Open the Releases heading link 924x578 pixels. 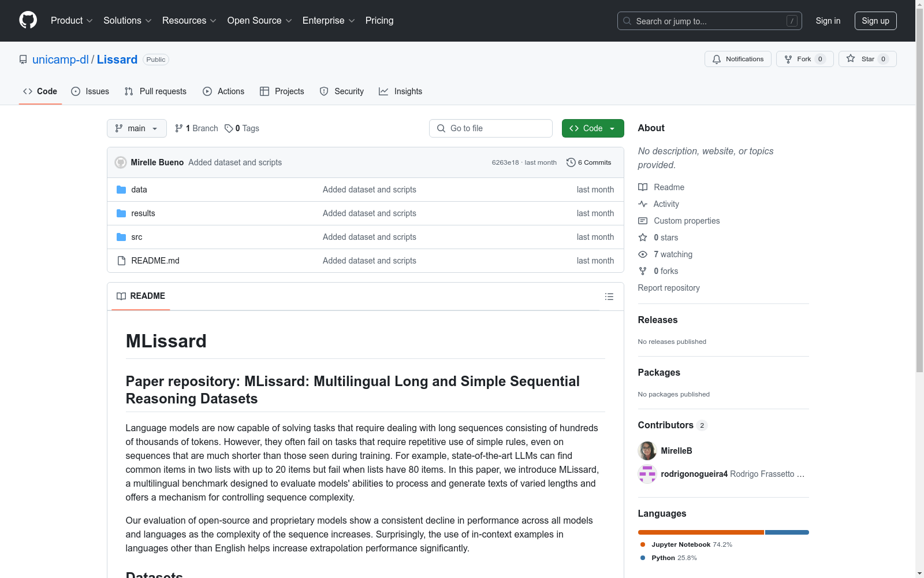(658, 320)
